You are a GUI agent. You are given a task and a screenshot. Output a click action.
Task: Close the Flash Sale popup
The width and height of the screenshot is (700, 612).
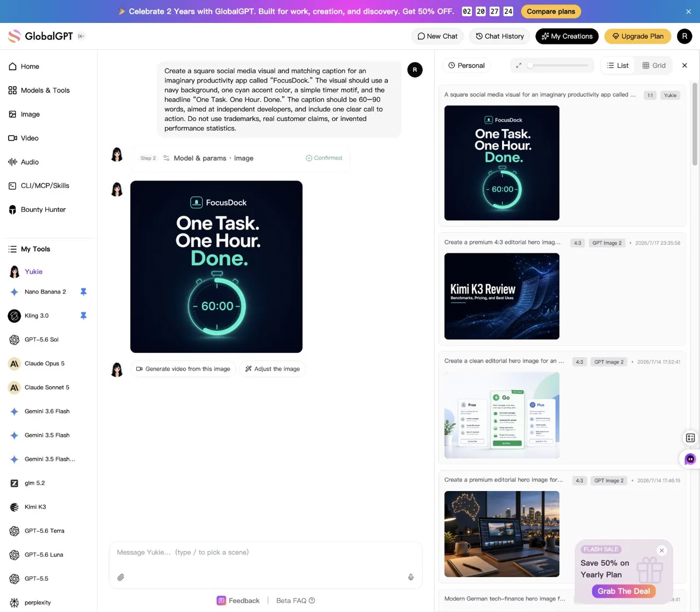click(x=662, y=551)
